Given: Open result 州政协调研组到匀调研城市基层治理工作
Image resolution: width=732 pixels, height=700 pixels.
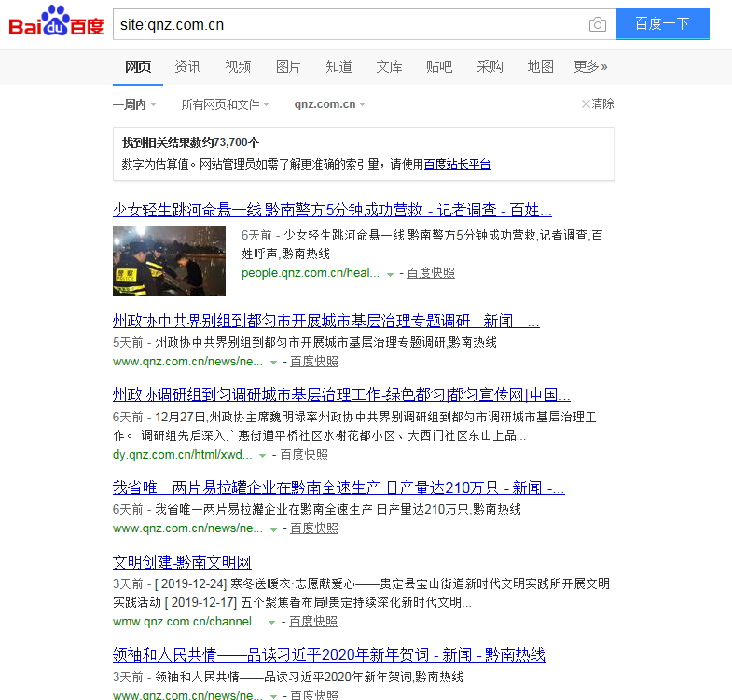Looking at the screenshot, I should pos(341,394).
